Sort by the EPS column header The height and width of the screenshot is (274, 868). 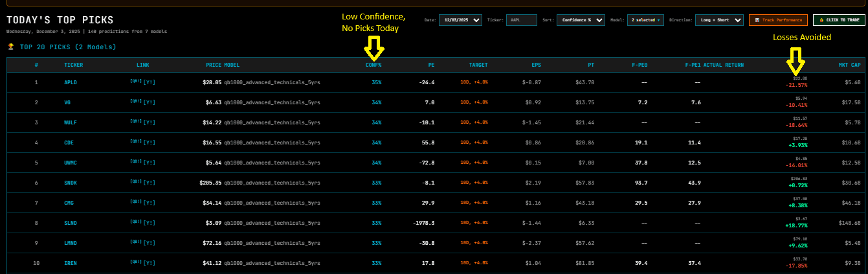[x=536, y=65]
